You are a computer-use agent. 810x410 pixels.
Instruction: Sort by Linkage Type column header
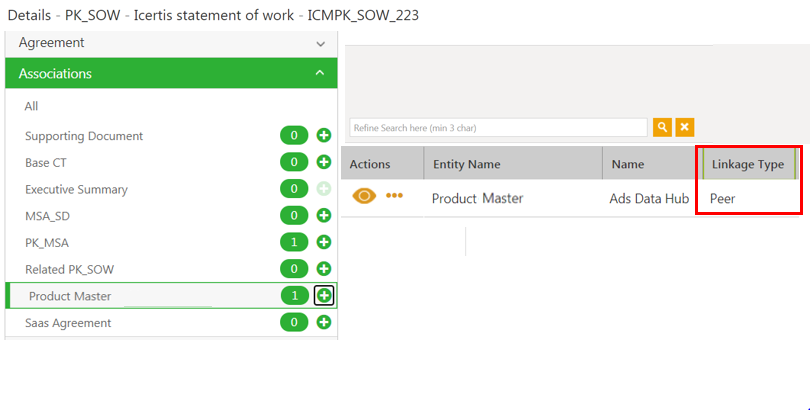pyautogui.click(x=747, y=164)
